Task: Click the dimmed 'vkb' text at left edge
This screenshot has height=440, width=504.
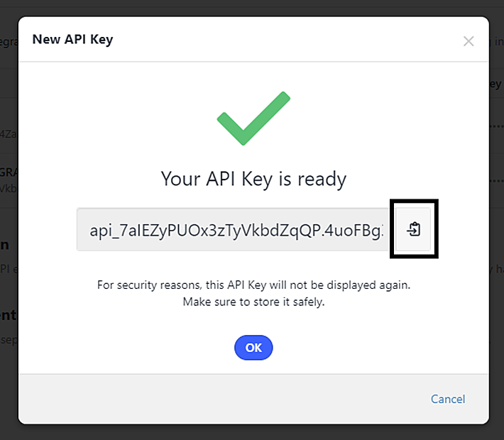Action: pyautogui.click(x=9, y=188)
